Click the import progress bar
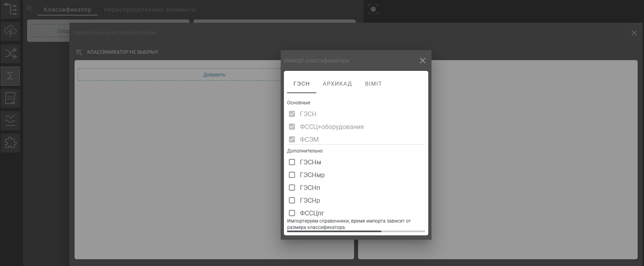Screen dimensions: 644x266 coord(356,231)
